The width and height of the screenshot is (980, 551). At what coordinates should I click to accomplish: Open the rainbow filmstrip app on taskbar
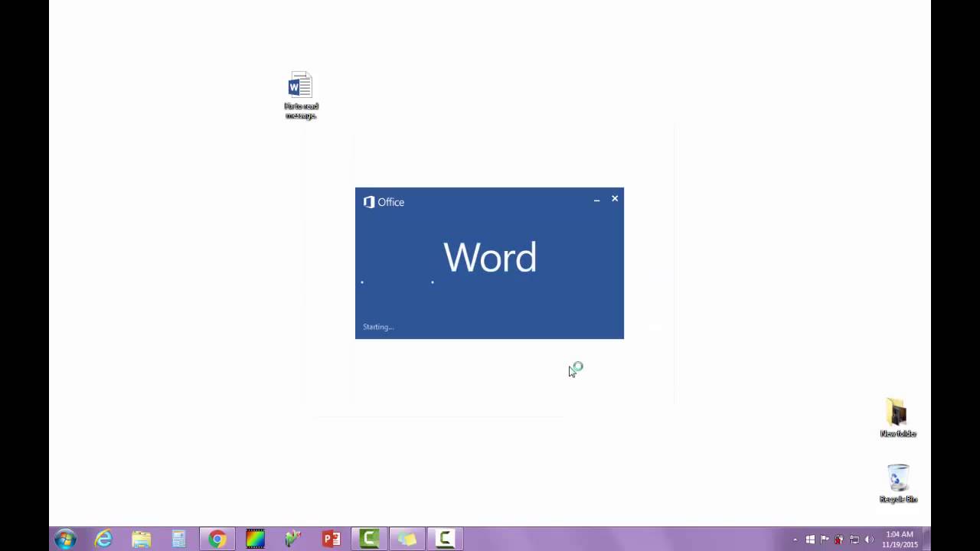255,540
